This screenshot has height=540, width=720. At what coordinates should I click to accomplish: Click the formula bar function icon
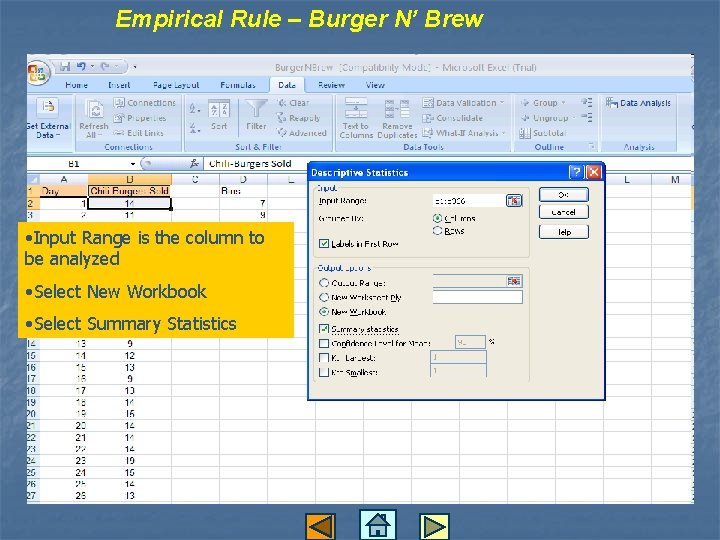195,163
